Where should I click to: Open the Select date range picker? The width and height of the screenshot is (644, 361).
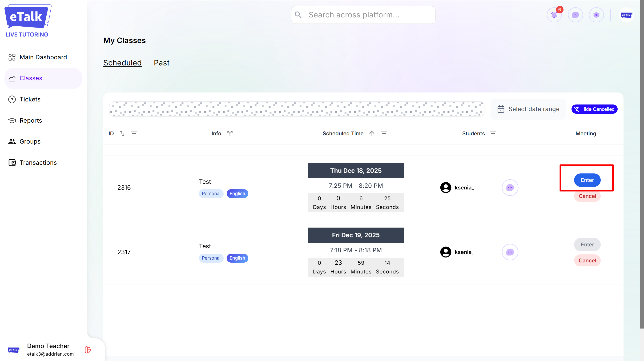pyautogui.click(x=528, y=109)
